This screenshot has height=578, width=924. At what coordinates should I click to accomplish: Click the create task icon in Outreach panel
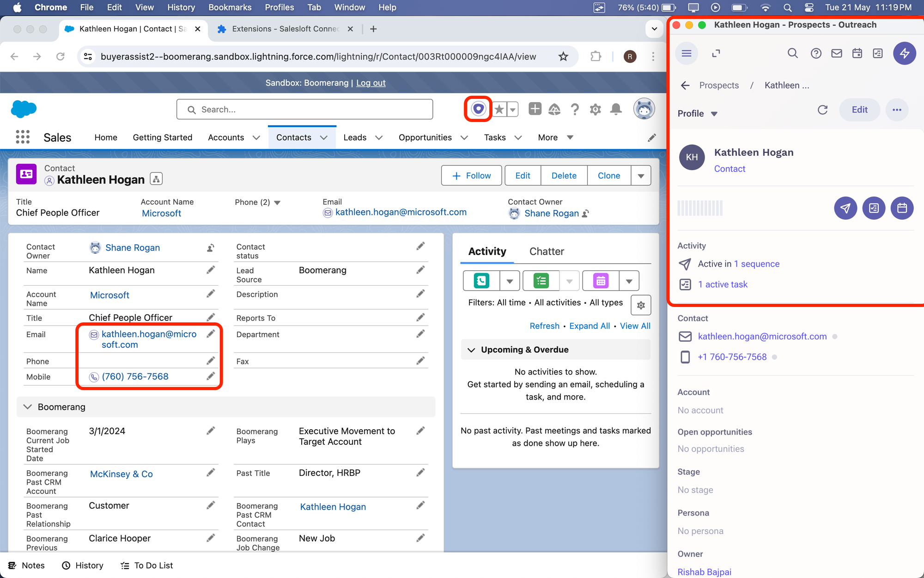[874, 208]
